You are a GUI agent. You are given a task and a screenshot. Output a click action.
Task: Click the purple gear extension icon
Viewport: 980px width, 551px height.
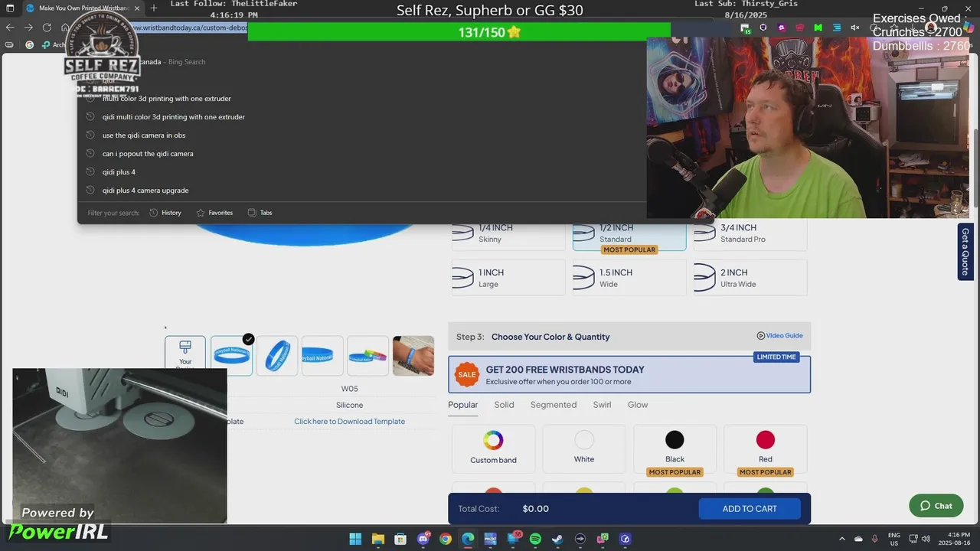tap(781, 28)
